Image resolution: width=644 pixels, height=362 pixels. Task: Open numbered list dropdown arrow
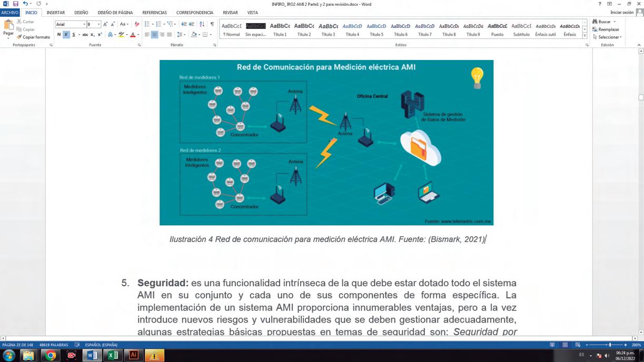(x=164, y=24)
